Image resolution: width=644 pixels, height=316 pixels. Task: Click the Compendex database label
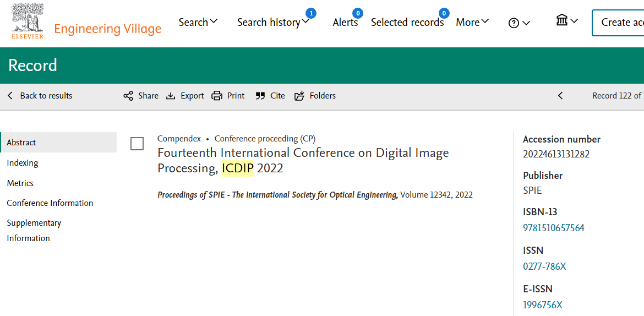[179, 139]
